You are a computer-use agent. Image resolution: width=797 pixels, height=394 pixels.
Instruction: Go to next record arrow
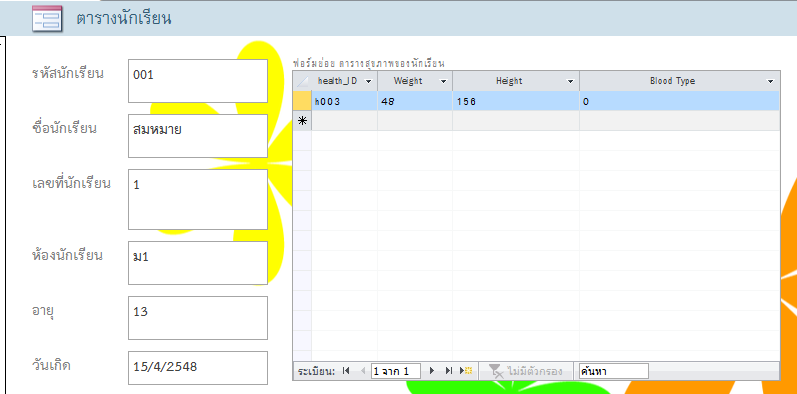tap(432, 371)
